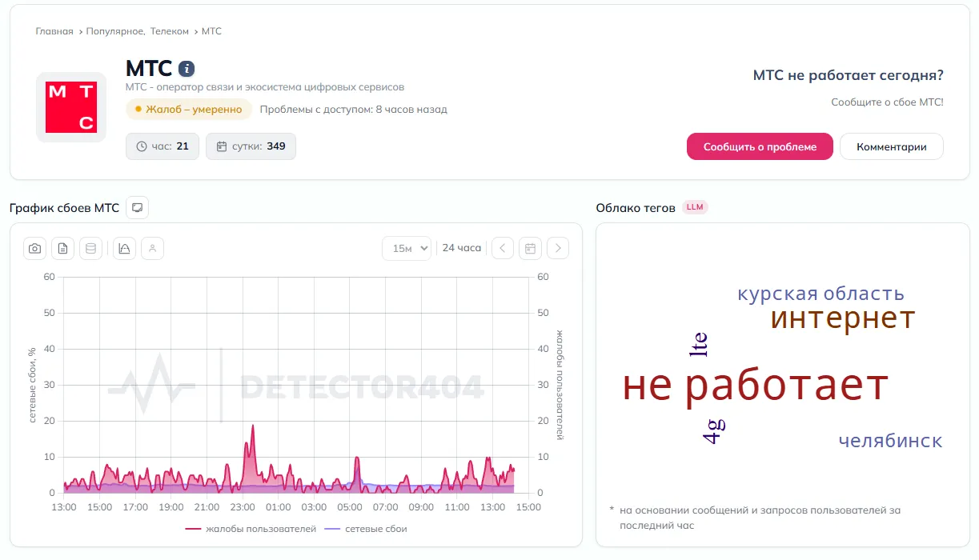Image resolution: width=979 pixels, height=560 pixels.
Task: Click the интернет tag in cloud
Action: pos(843,318)
